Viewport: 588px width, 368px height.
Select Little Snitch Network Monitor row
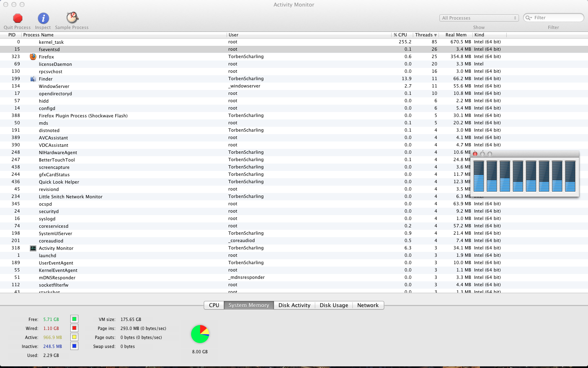coord(294,196)
